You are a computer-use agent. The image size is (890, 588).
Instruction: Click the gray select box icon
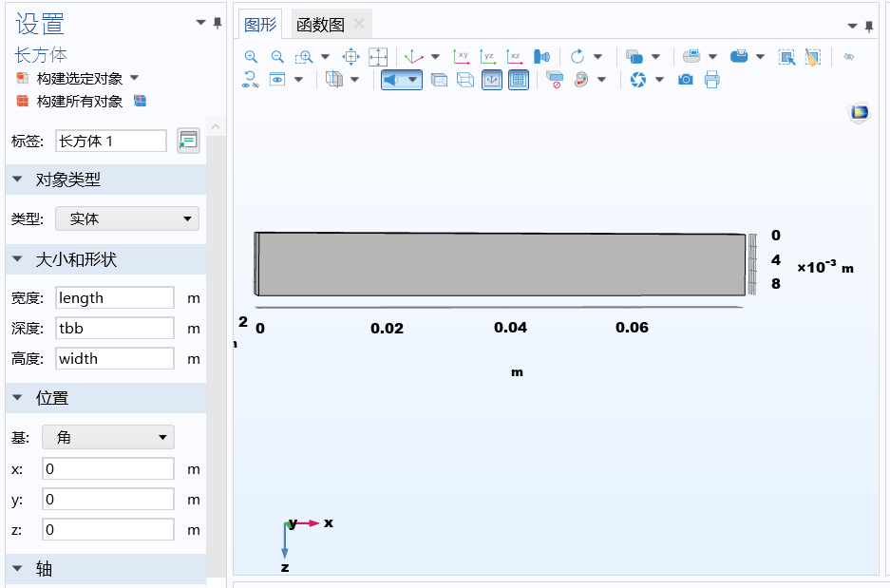[x=691, y=56]
